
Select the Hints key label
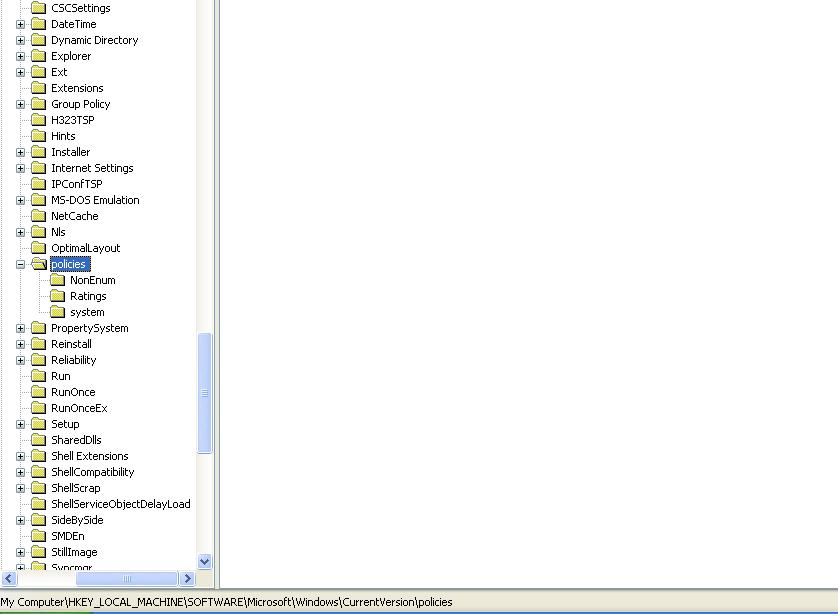point(63,136)
